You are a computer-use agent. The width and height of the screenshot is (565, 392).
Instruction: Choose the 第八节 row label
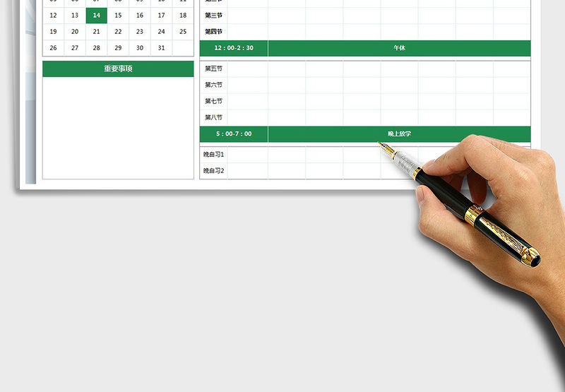213,117
